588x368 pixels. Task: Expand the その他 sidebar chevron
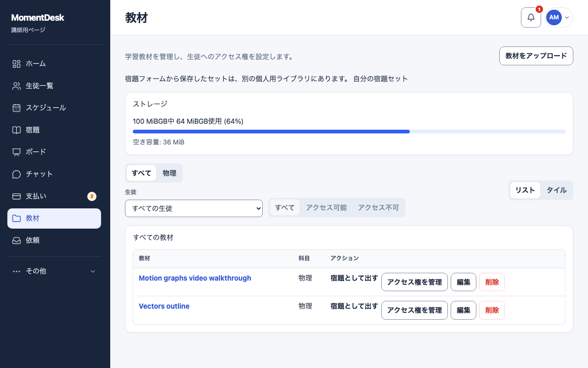click(93, 271)
